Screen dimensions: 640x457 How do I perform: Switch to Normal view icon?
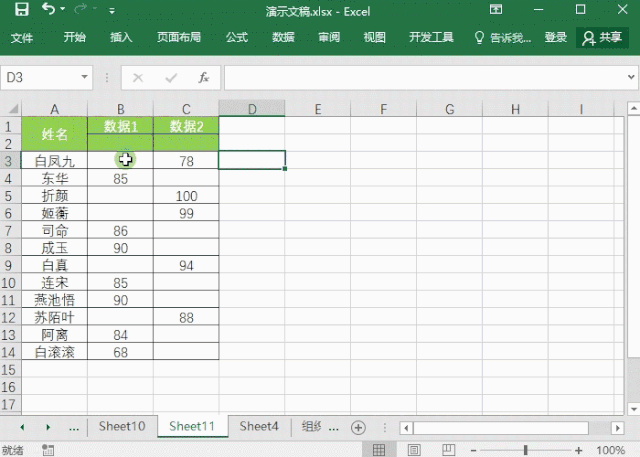(x=379, y=450)
